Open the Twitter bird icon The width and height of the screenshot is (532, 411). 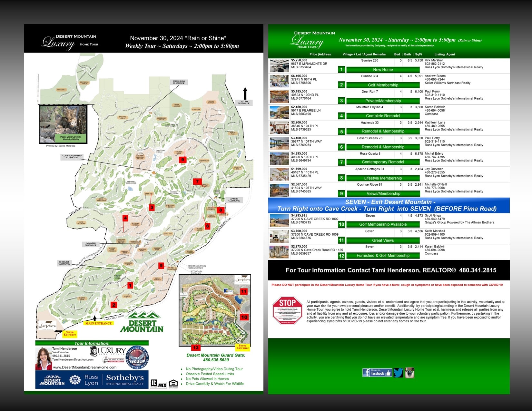pos(398,373)
